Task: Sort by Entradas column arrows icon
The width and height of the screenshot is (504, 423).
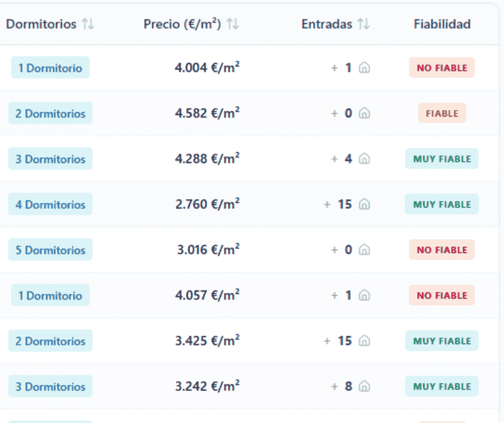Action: point(364,24)
